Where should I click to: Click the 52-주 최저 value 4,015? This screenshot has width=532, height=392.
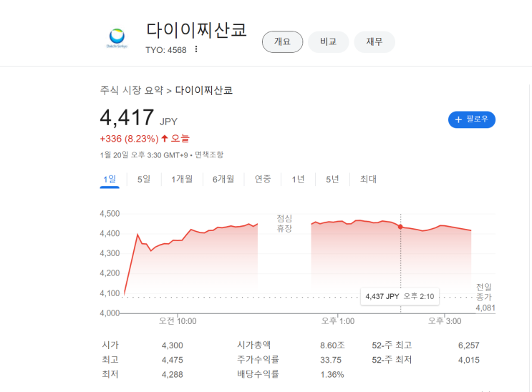click(x=468, y=360)
